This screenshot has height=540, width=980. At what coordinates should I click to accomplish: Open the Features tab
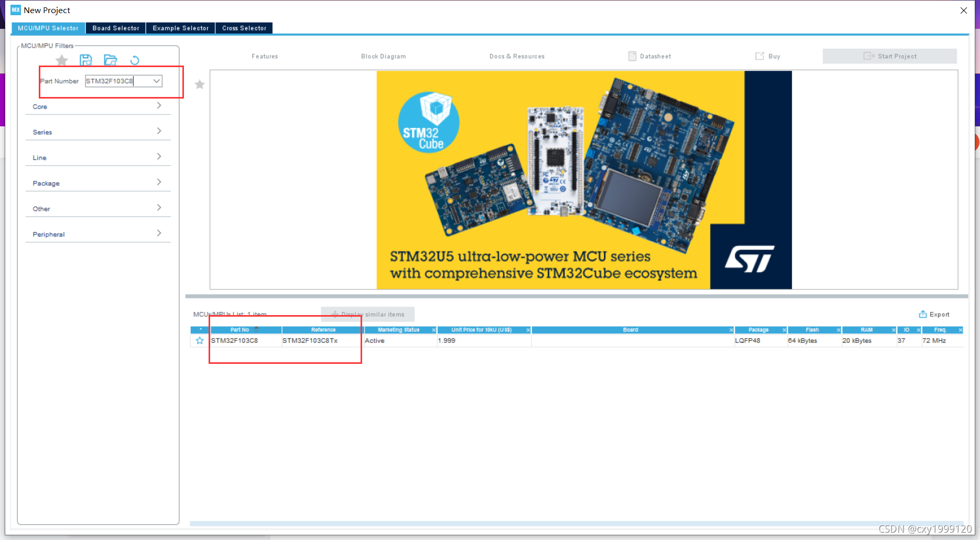point(265,56)
